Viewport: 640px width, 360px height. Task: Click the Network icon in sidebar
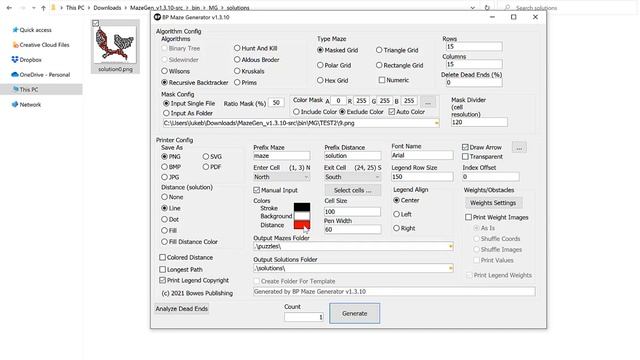[x=15, y=104]
